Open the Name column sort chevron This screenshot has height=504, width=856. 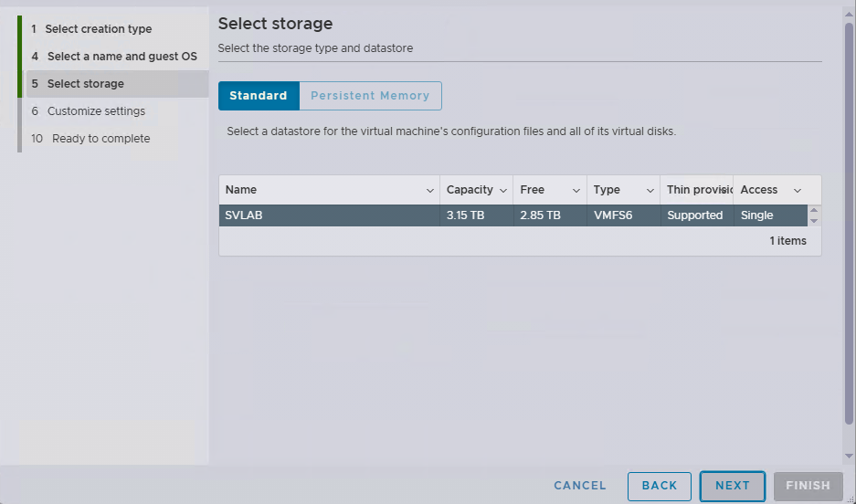click(430, 190)
